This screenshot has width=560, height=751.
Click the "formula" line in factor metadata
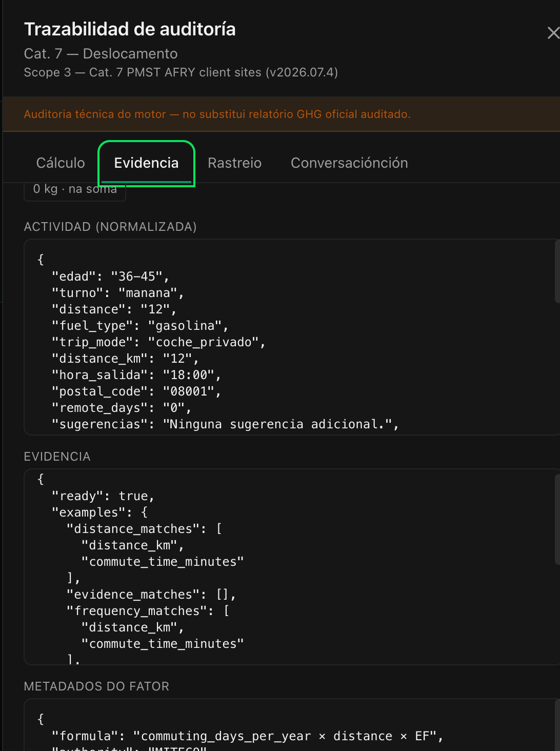coord(247,736)
